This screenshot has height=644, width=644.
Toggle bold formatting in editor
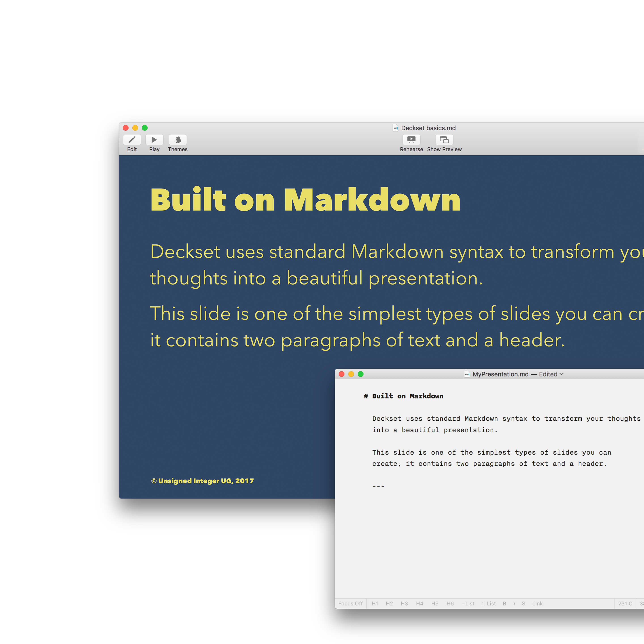tap(504, 604)
